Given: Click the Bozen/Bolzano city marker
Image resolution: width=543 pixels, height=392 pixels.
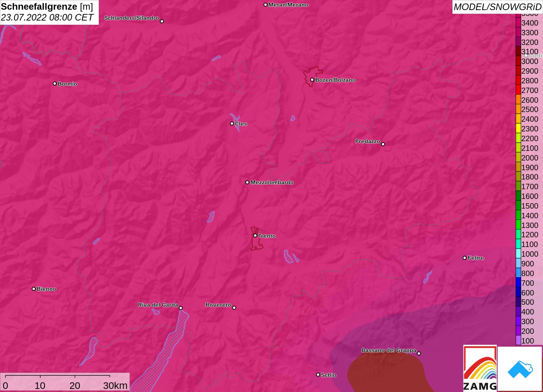Looking at the screenshot, I should click(312, 80).
